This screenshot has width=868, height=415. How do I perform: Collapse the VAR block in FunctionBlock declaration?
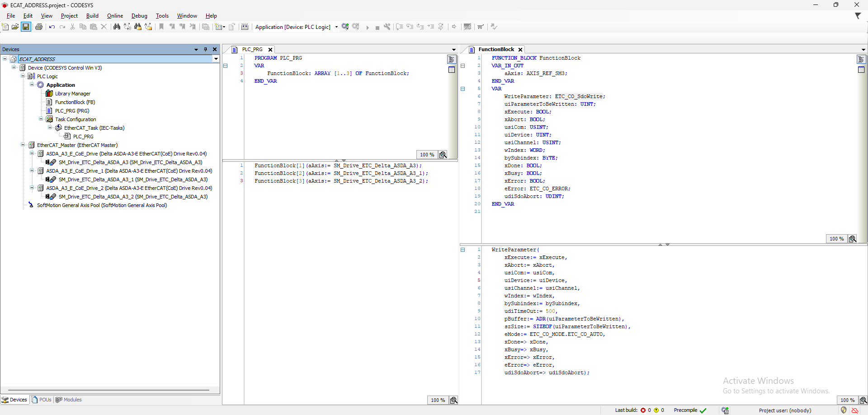(x=463, y=89)
